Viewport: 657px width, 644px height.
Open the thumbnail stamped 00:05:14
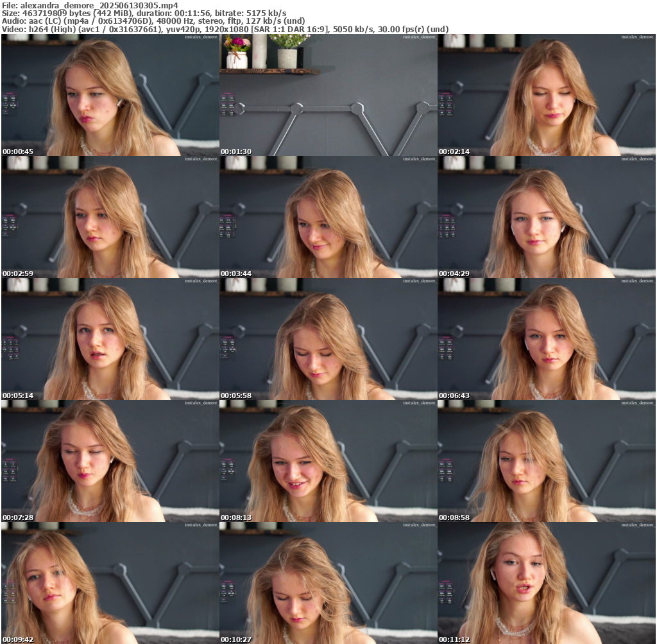[x=110, y=339]
